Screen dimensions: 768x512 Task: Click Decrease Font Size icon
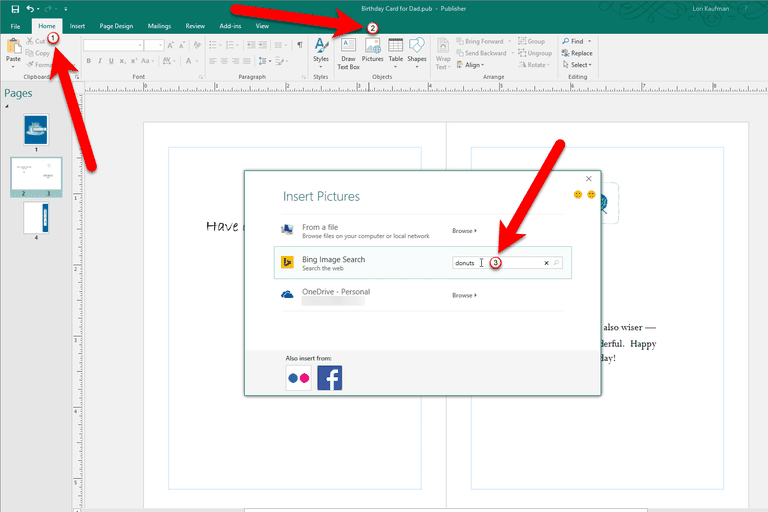tap(182, 45)
